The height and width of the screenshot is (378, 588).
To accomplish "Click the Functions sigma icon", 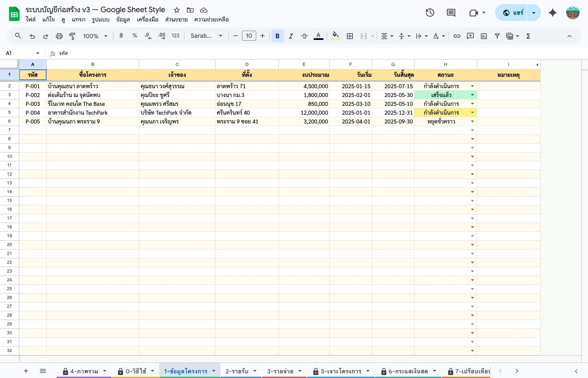I will (528, 36).
